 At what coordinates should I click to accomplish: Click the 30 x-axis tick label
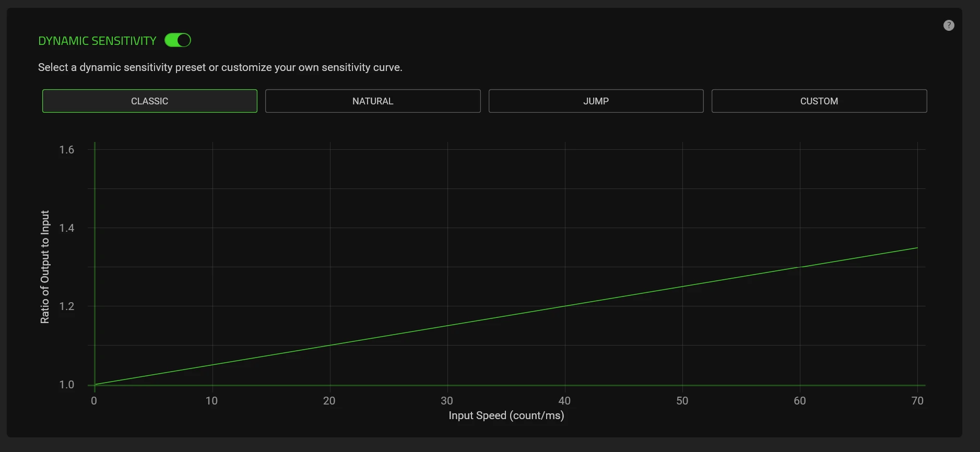447,401
